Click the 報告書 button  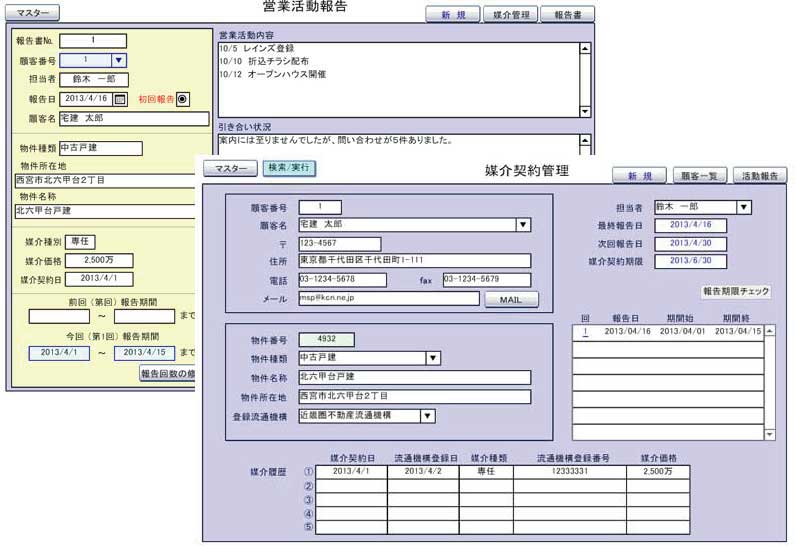click(x=567, y=15)
